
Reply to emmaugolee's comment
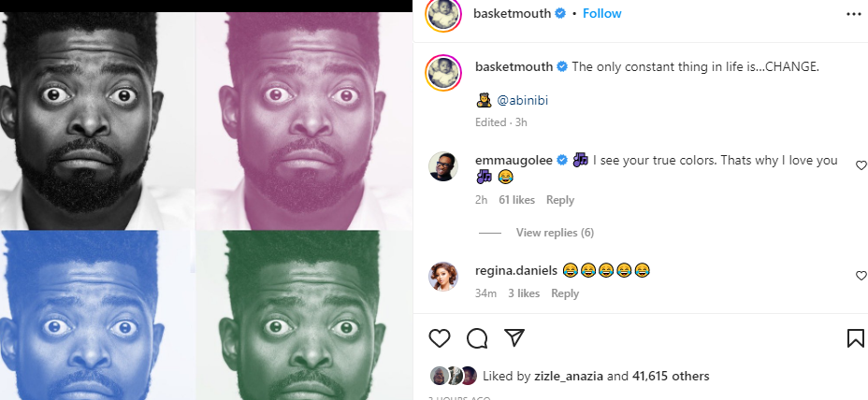[560, 200]
